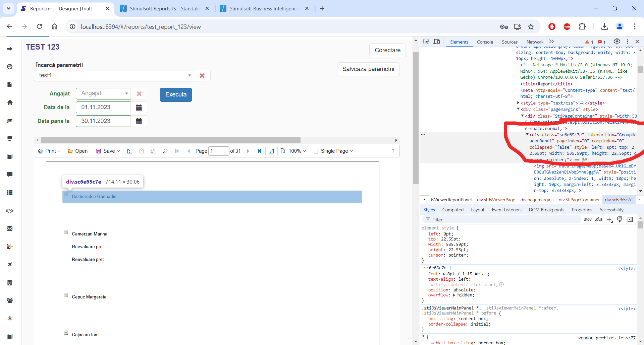The image size is (644, 345).
Task: Collapse the Cepuc Margareta group
Action: click(x=66, y=295)
